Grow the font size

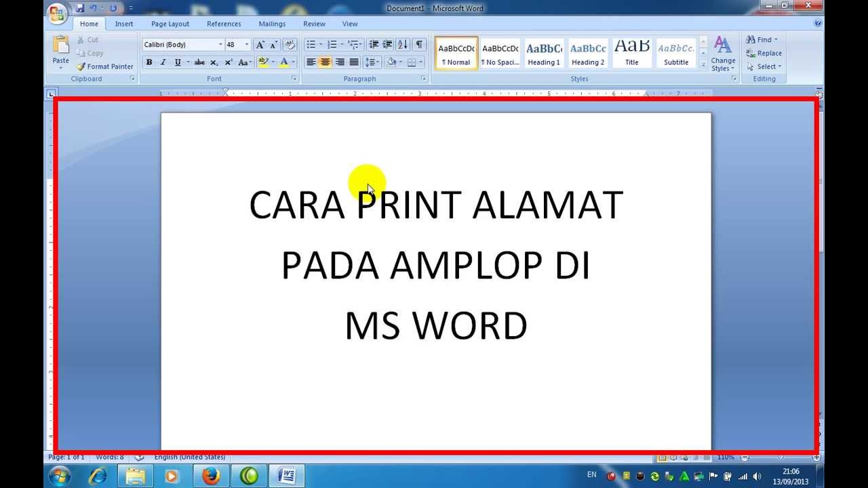click(x=260, y=45)
